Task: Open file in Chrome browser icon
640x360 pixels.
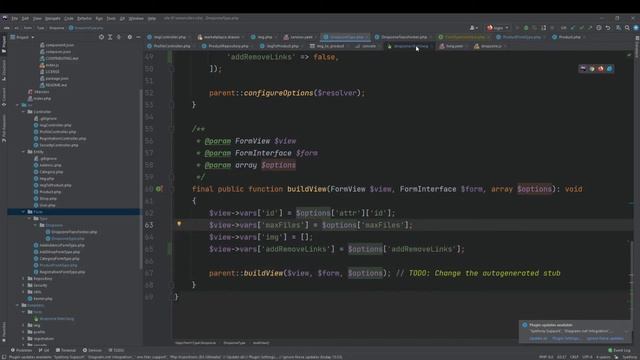Action: (x=592, y=69)
